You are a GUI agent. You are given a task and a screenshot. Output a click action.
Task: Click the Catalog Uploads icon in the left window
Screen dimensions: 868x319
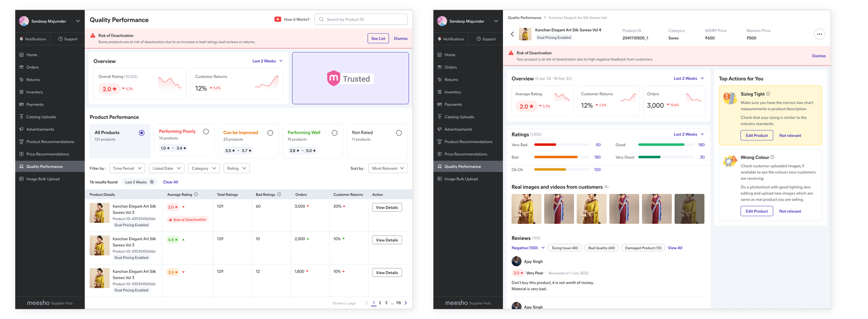pos(22,117)
